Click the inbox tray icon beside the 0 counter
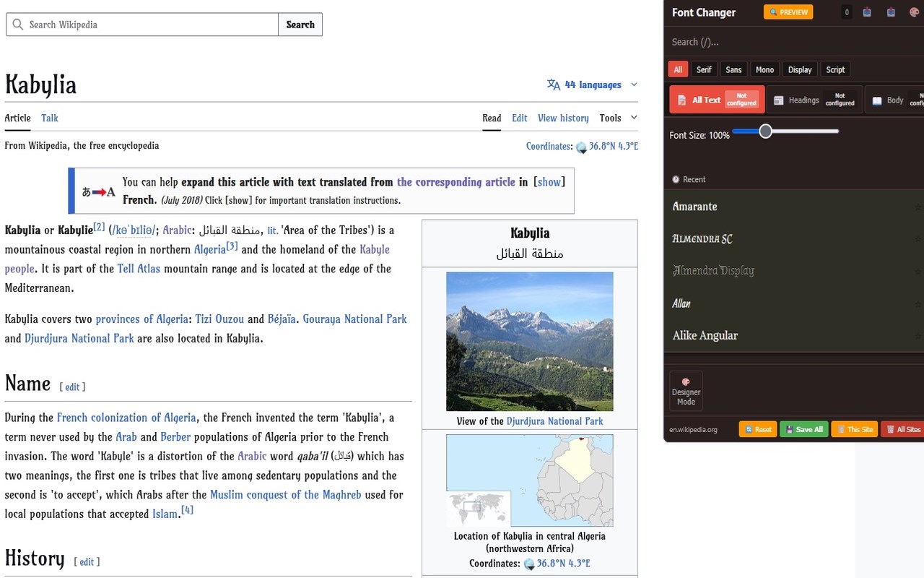The width and height of the screenshot is (924, 578). [867, 12]
